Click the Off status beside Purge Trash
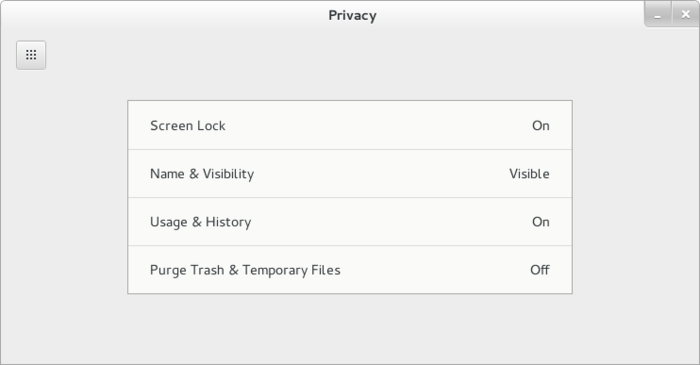 point(540,270)
